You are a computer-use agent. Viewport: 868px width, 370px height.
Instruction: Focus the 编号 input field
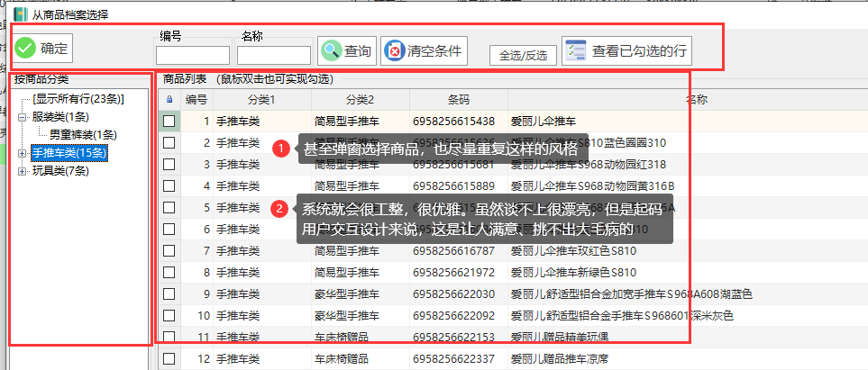pos(193,55)
